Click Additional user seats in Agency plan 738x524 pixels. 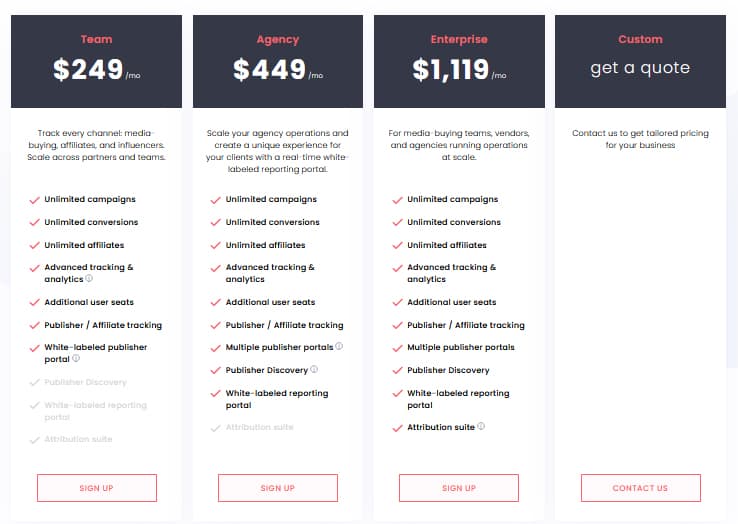coord(270,302)
